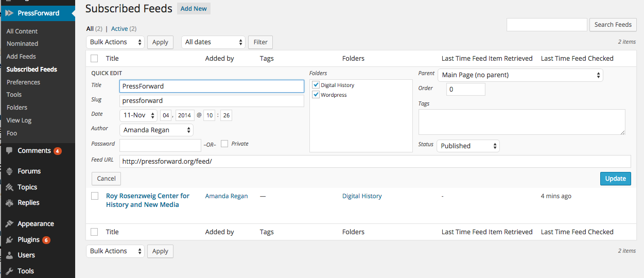Open Subscribed Feeds menu item

(32, 69)
